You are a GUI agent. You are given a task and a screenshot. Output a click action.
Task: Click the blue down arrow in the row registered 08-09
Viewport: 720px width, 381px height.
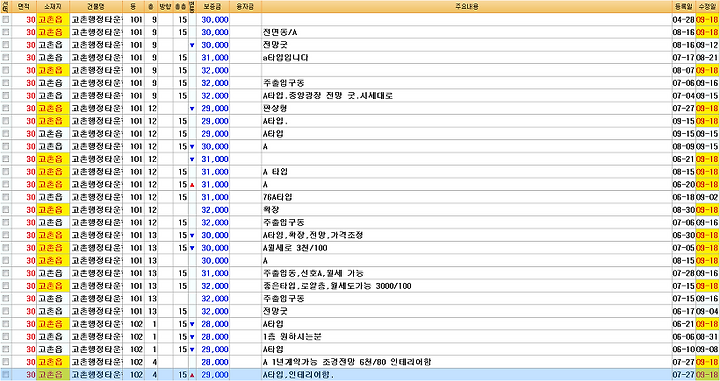(x=192, y=147)
